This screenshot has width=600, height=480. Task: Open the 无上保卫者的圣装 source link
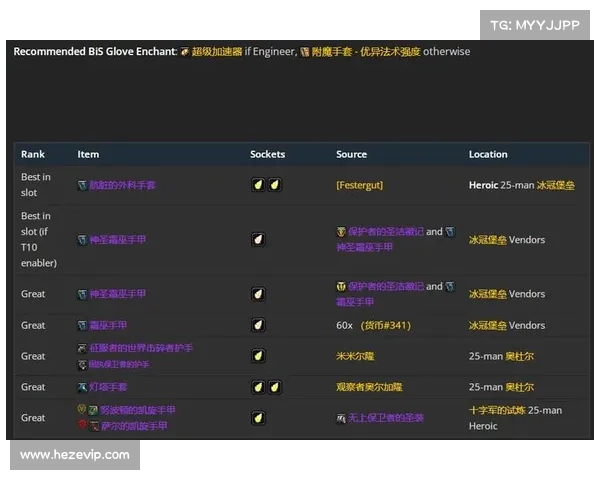coord(386,418)
